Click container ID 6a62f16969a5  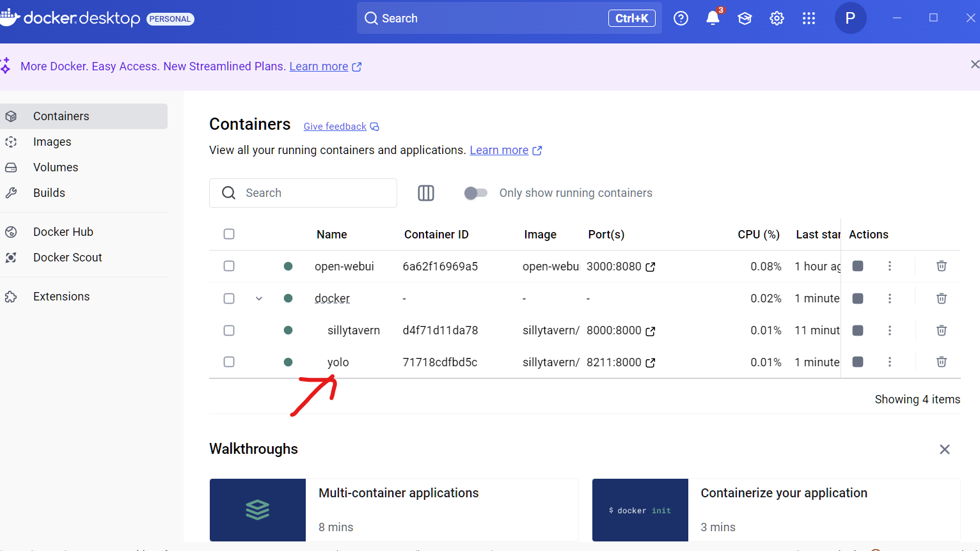point(440,267)
